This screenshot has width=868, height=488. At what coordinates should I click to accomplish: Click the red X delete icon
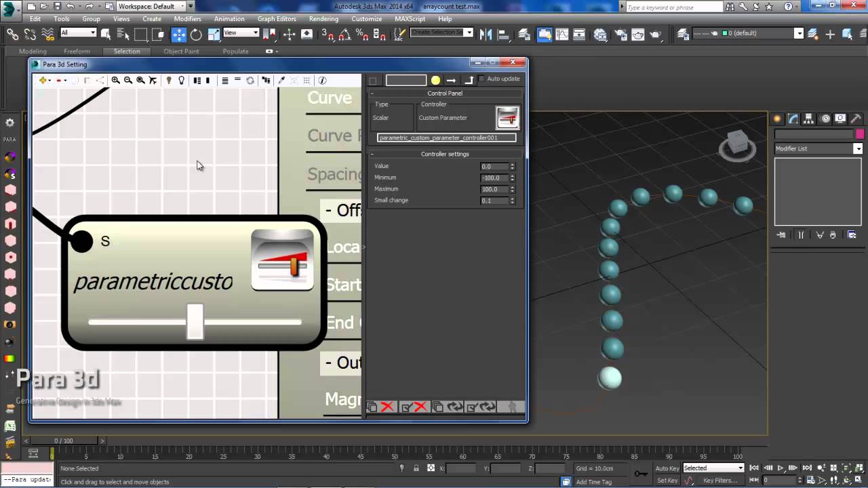[x=387, y=407]
